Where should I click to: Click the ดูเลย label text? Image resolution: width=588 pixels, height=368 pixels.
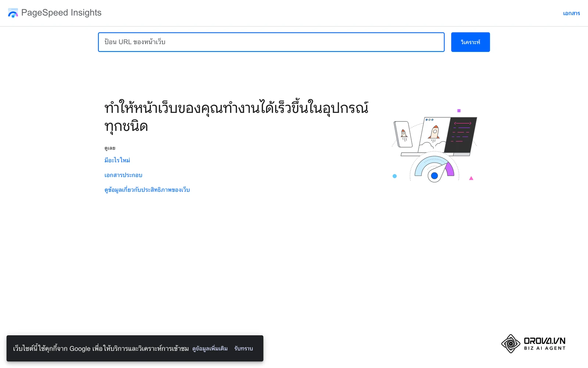click(x=110, y=148)
